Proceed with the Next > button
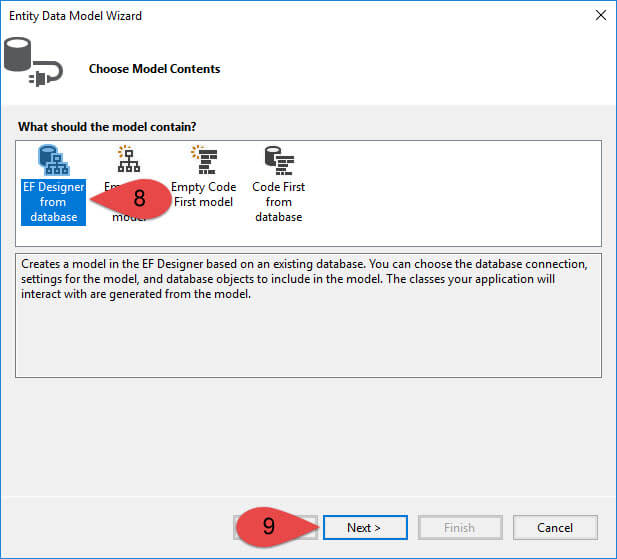 364,527
